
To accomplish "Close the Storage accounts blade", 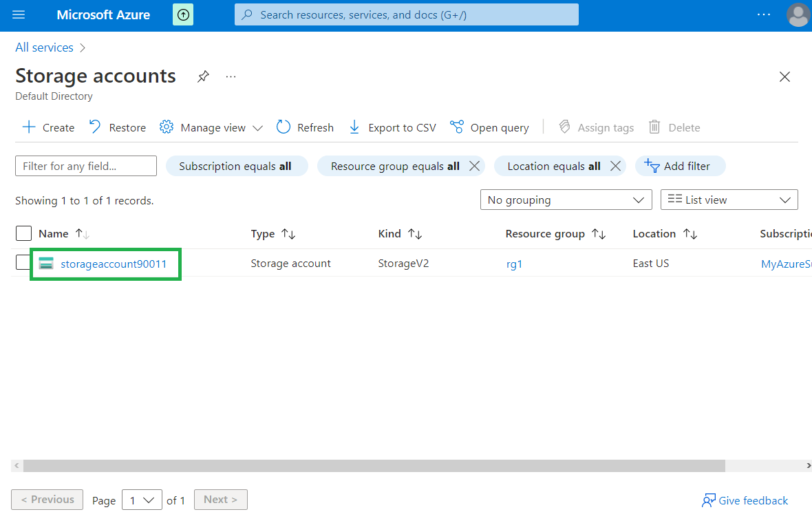I will pyautogui.click(x=784, y=76).
